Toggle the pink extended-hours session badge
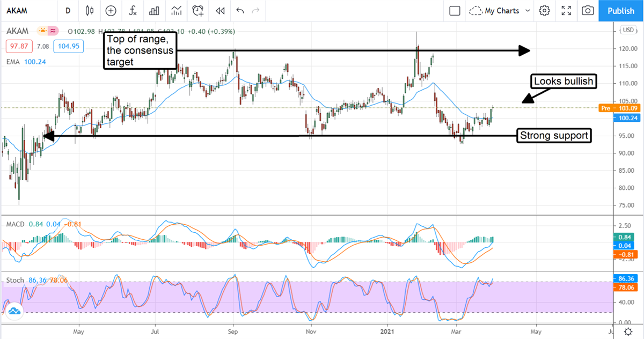 coord(54,32)
